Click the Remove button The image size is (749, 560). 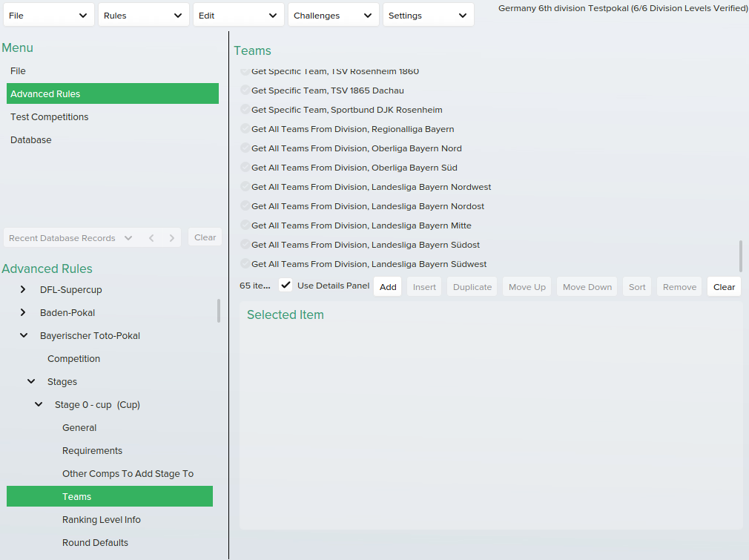pyautogui.click(x=679, y=287)
